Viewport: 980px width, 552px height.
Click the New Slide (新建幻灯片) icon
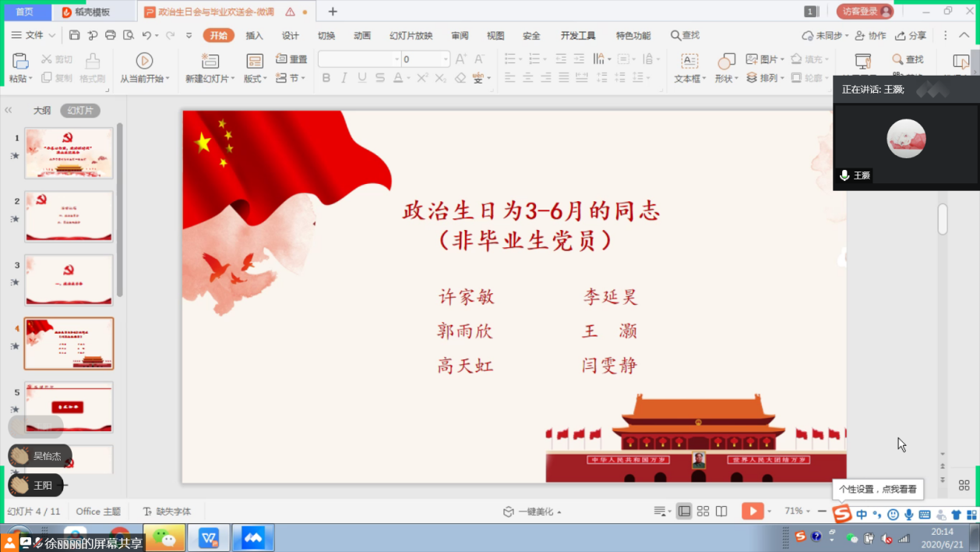pyautogui.click(x=210, y=62)
